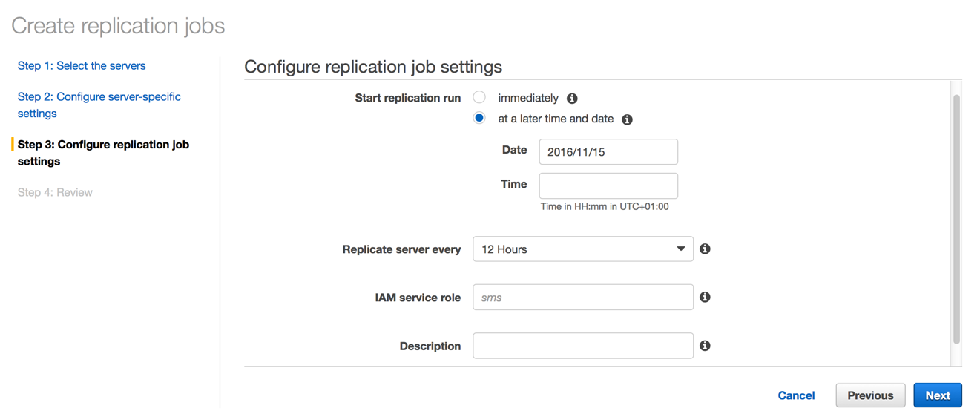Click Step 4: Review in sidebar
Viewport: 980px width, 414px height.
[55, 193]
